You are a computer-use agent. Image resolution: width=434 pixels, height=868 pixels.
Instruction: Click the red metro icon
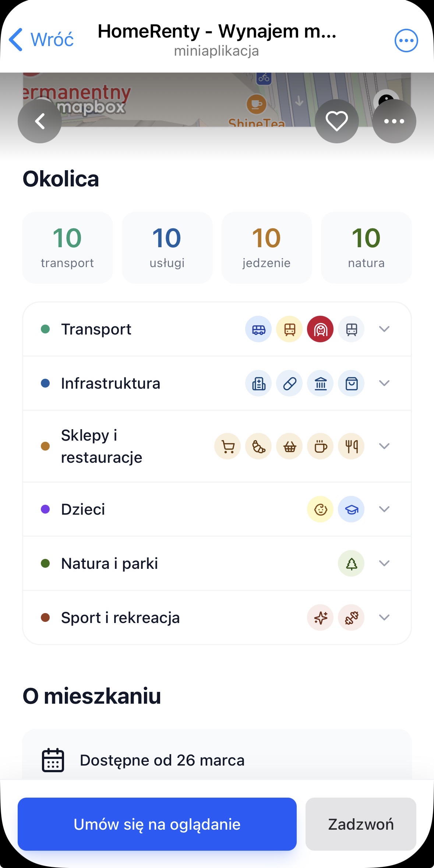(320, 329)
